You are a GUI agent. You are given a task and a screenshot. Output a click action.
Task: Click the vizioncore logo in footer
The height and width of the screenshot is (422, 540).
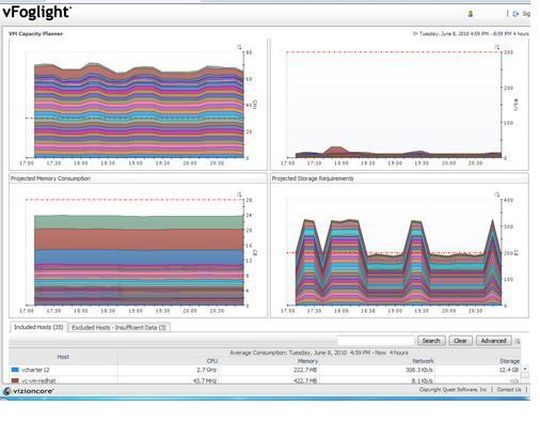click(x=28, y=391)
